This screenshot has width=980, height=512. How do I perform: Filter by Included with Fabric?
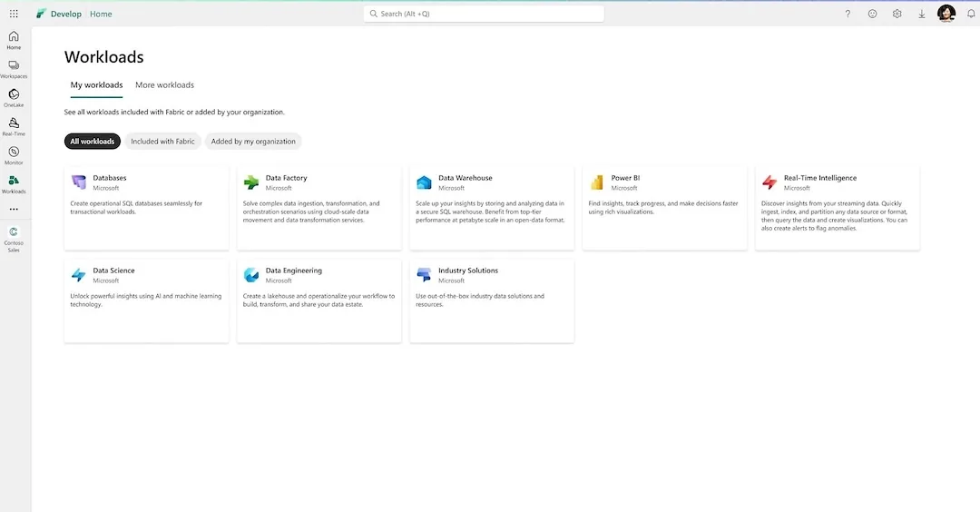(162, 142)
